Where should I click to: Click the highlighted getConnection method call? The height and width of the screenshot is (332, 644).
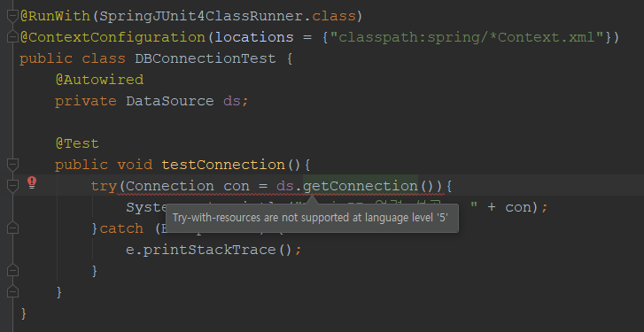[361, 186]
